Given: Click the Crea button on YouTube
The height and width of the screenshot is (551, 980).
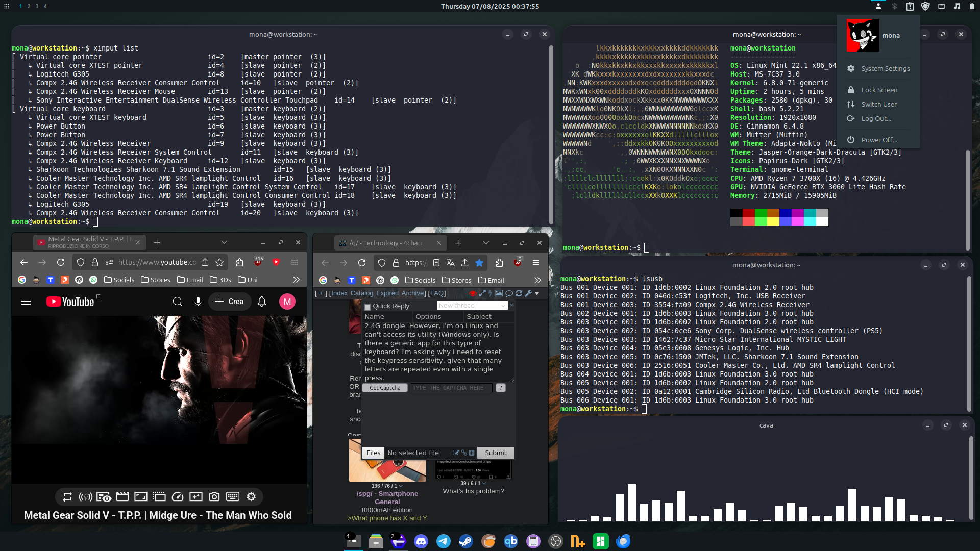Looking at the screenshot, I should 229,302.
